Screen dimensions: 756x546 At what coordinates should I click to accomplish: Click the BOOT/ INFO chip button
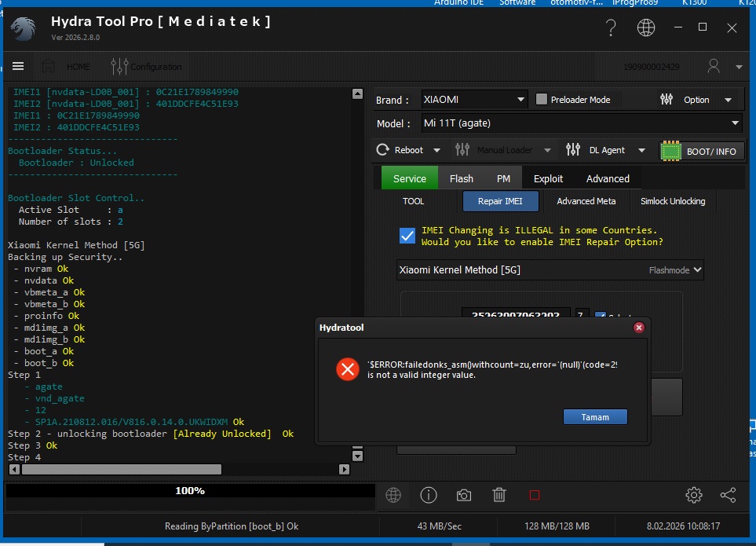(x=702, y=151)
